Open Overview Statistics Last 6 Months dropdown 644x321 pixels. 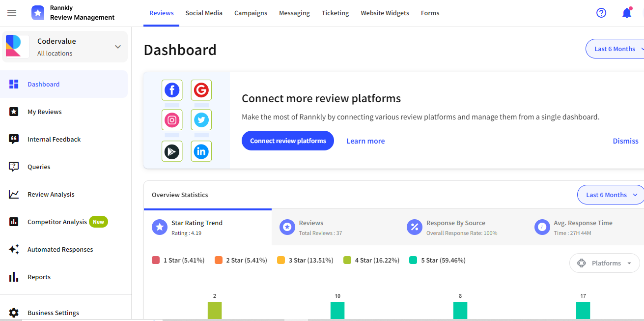coord(611,195)
